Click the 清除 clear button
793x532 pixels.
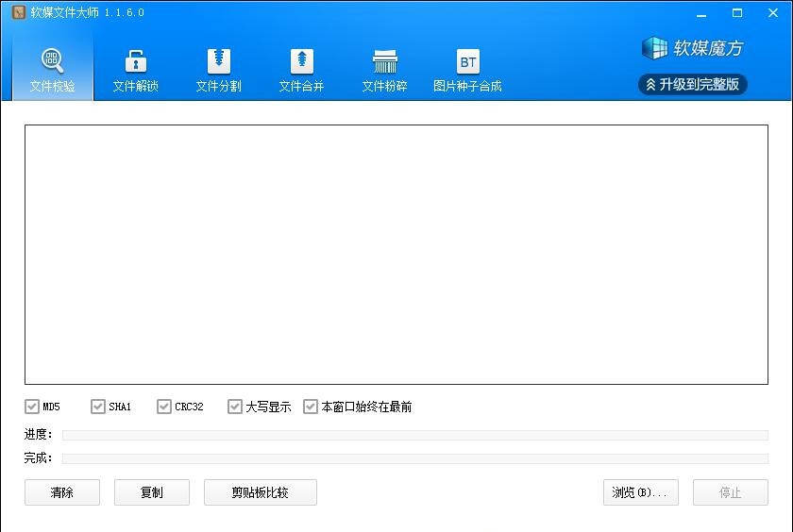pos(62,492)
